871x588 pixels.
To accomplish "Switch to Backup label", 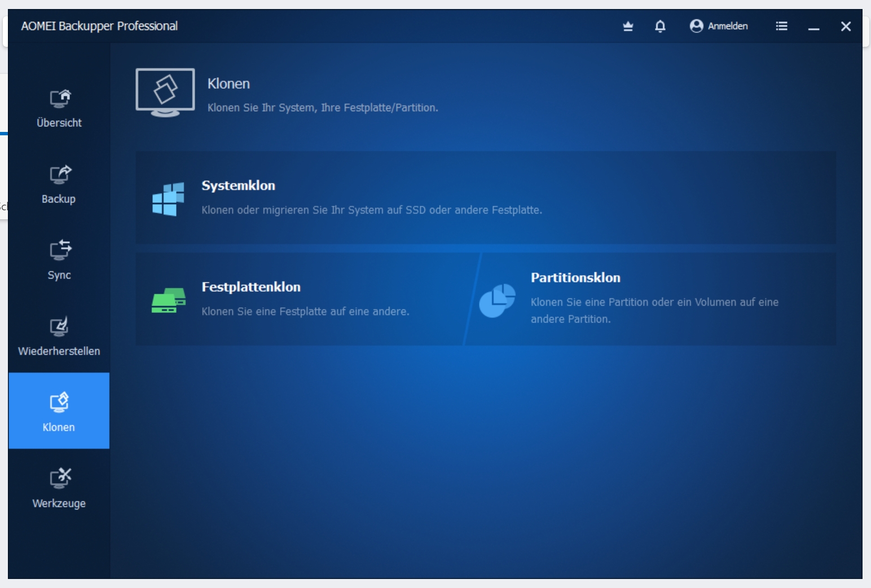I will point(59,199).
